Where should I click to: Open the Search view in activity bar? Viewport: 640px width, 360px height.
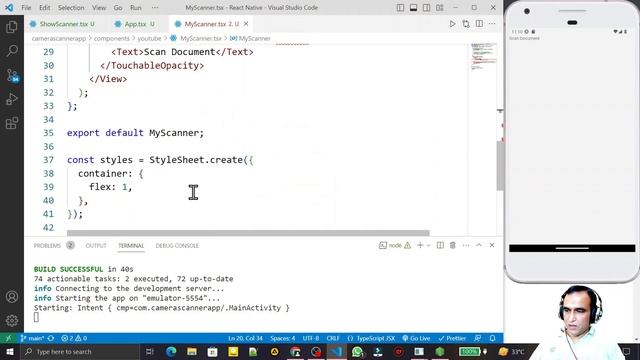(x=12, y=51)
